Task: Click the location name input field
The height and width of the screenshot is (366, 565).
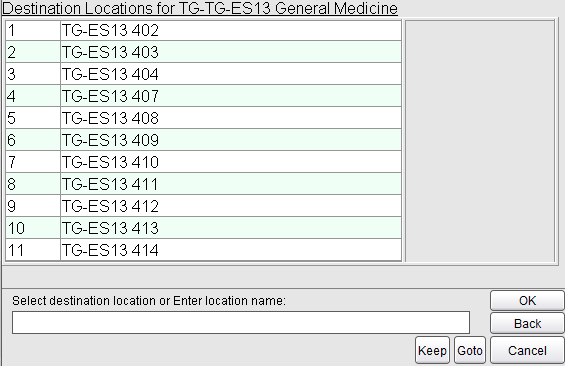Action: click(x=241, y=322)
